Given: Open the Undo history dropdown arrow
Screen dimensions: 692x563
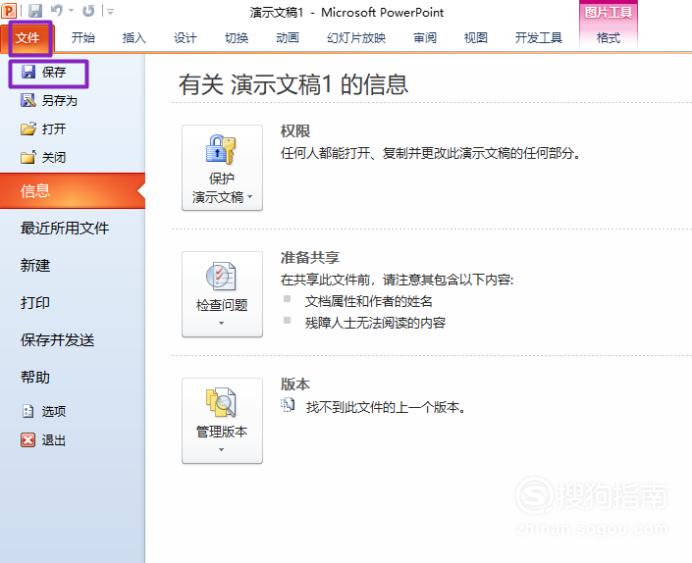Looking at the screenshot, I should tap(71, 11).
